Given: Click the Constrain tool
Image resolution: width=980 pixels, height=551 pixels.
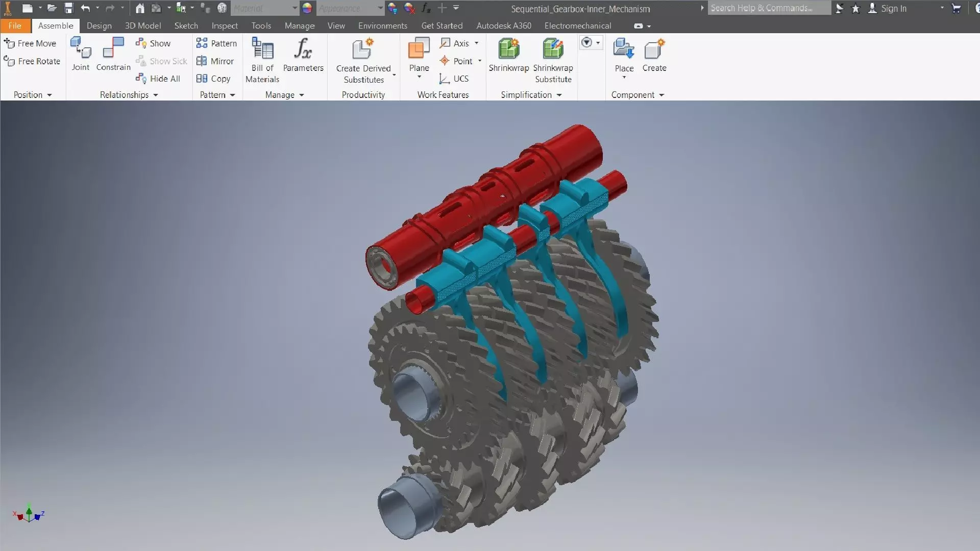Looking at the screenshot, I should (x=113, y=54).
